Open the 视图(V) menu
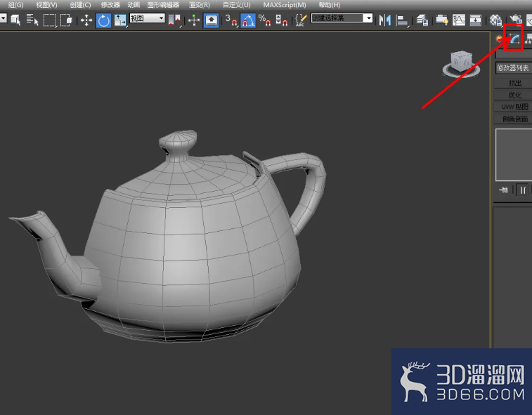Screen dimensions: 532x415 [x=47, y=5]
